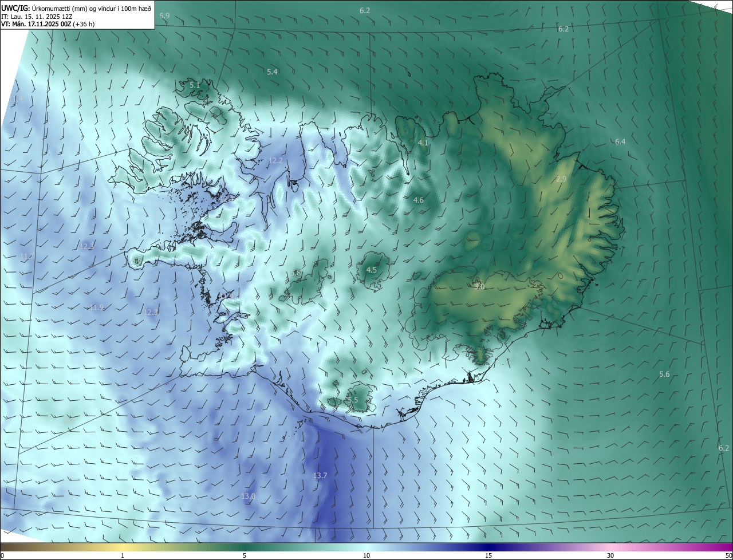Click the 13.7 value south of Iceland

[x=320, y=475]
